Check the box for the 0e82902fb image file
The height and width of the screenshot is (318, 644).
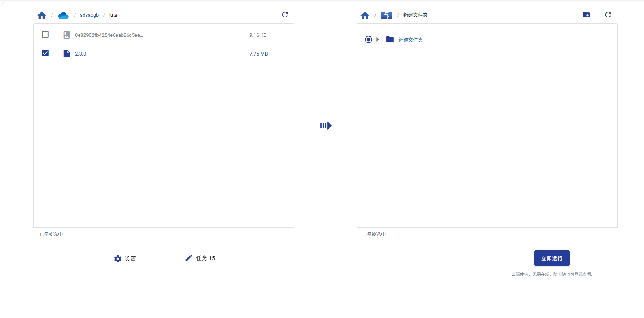[45, 35]
